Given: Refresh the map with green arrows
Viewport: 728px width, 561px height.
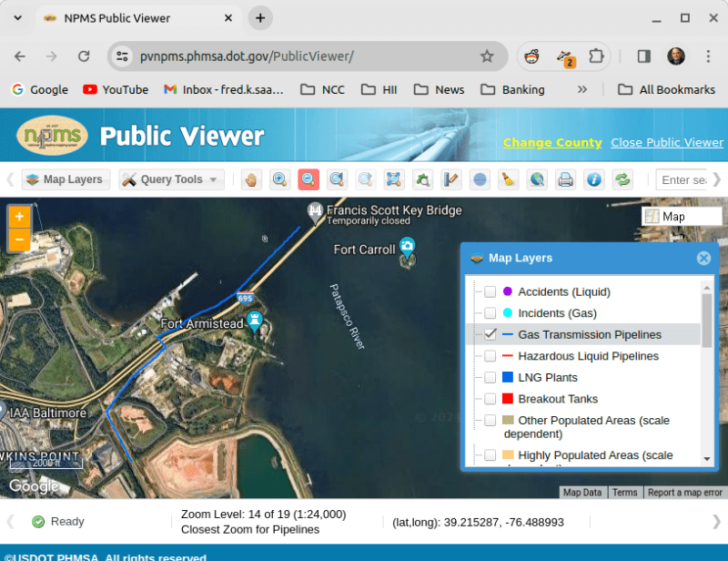Looking at the screenshot, I should [x=622, y=179].
